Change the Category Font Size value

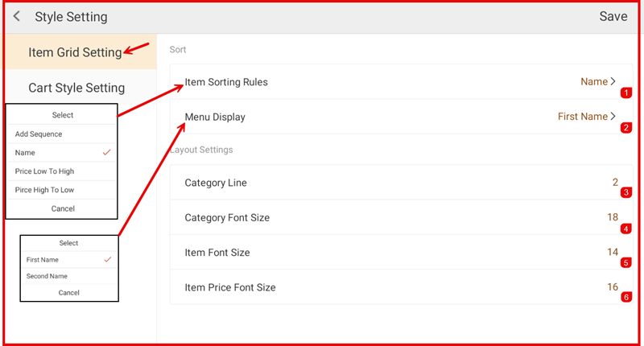(612, 217)
